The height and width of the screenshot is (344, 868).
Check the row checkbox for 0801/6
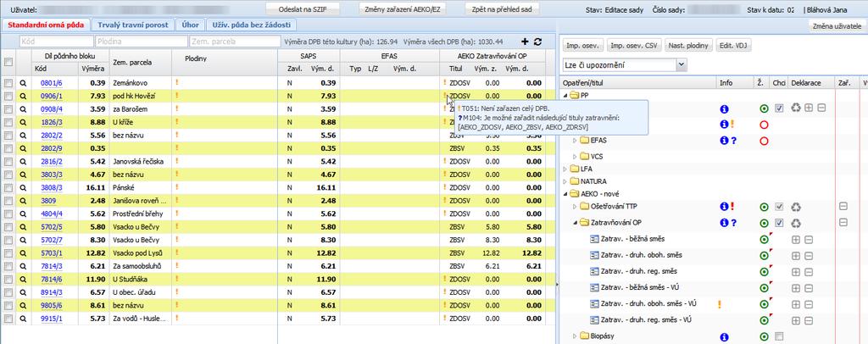pos(8,82)
